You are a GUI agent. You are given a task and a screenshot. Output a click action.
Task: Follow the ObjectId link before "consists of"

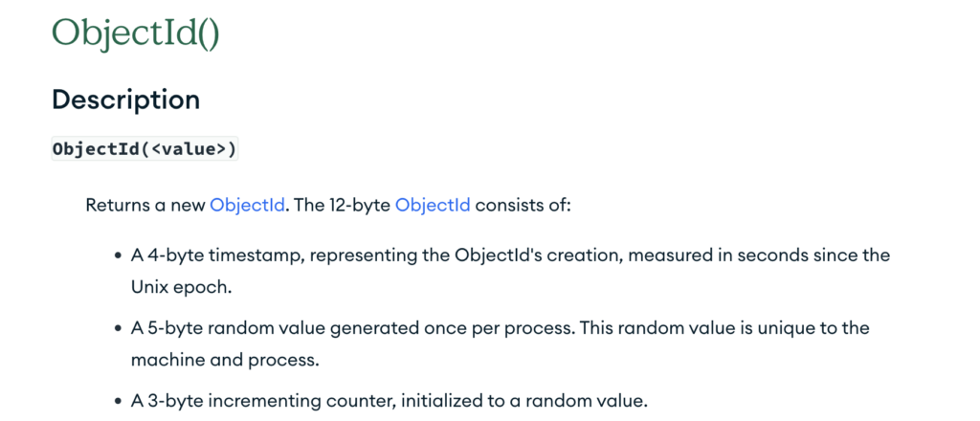434,206
